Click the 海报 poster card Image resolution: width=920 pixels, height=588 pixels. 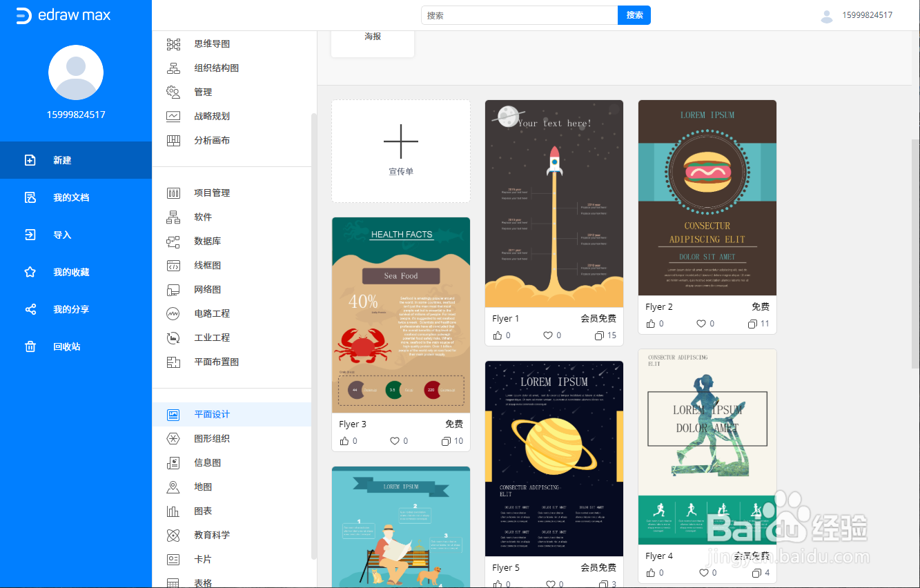coord(373,43)
